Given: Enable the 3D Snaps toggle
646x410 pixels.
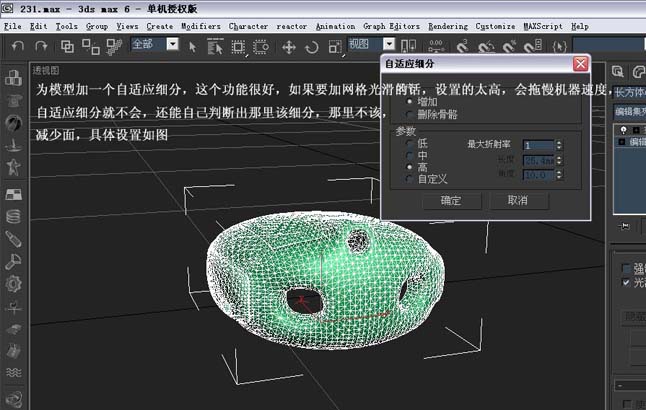Looking at the screenshot, I should (463, 46).
